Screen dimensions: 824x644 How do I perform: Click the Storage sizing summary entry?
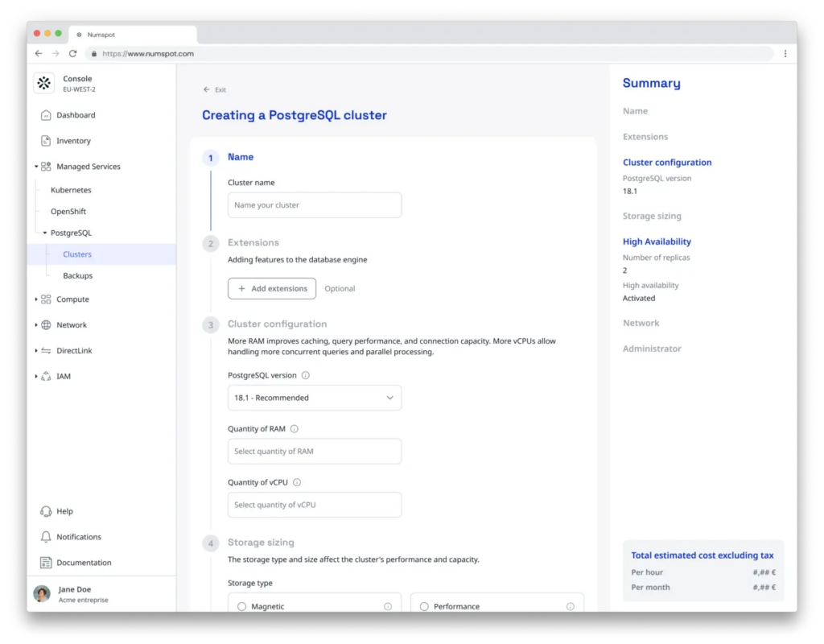(x=652, y=216)
